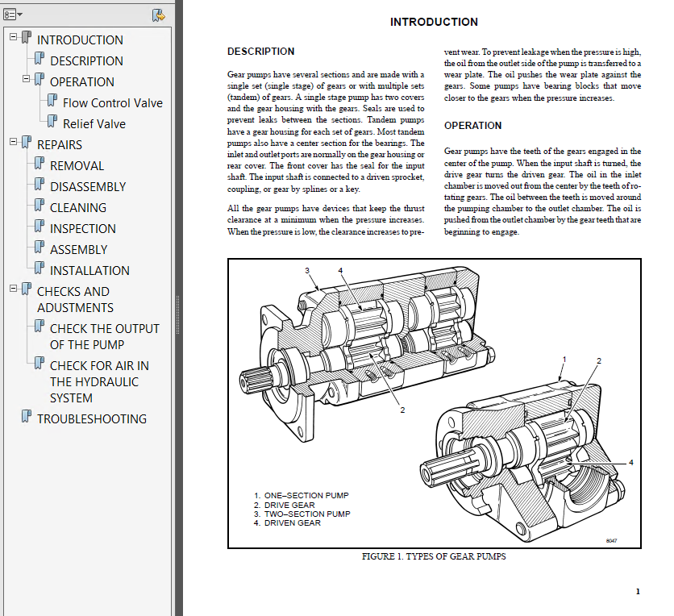Click the DISASSEMBLY bookmark icon
Screen dimensions: 674x616
pos(40,185)
